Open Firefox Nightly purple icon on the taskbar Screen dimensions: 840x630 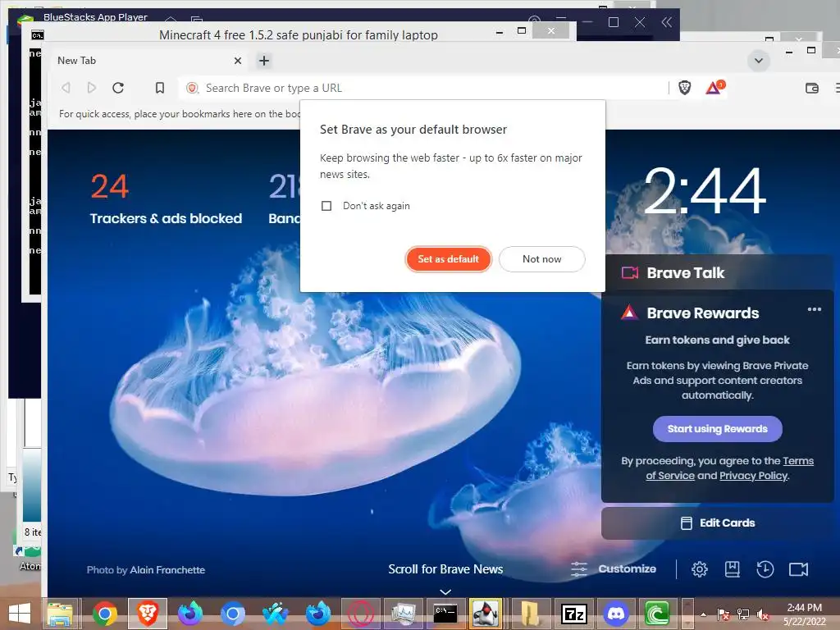point(189,613)
